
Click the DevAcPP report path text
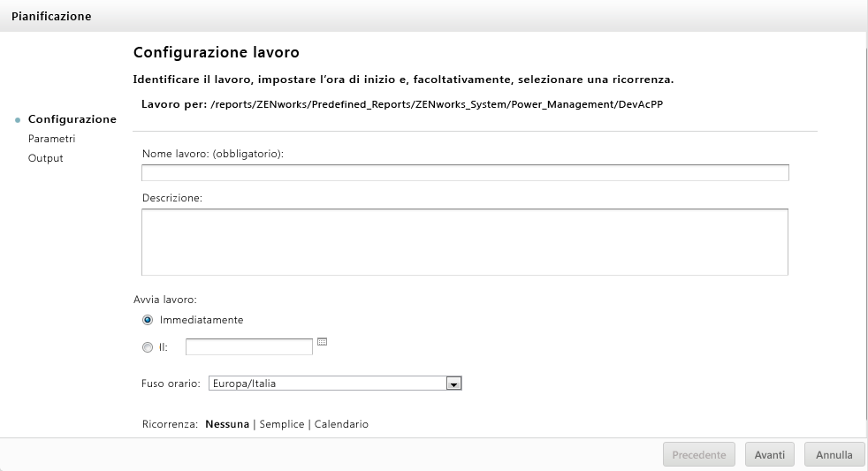click(437, 104)
